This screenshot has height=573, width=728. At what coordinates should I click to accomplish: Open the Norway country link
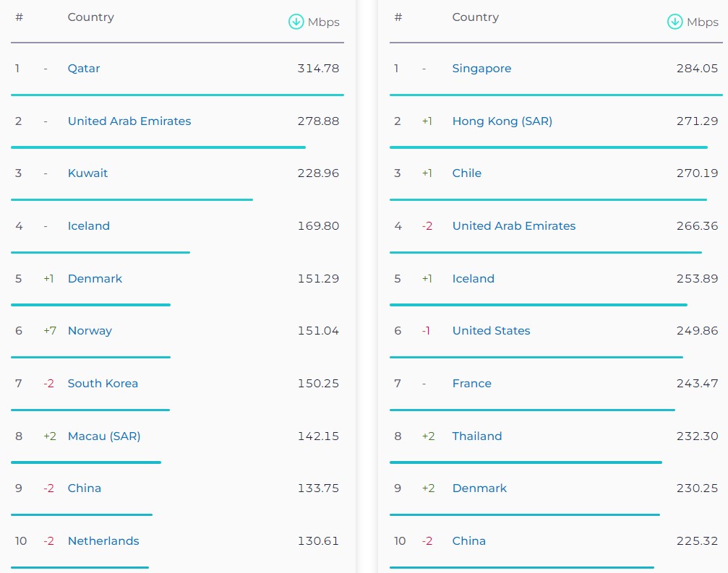coord(90,331)
